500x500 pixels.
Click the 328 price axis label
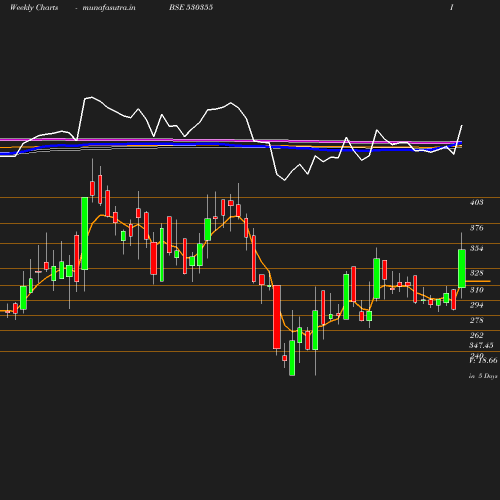tap(476, 273)
